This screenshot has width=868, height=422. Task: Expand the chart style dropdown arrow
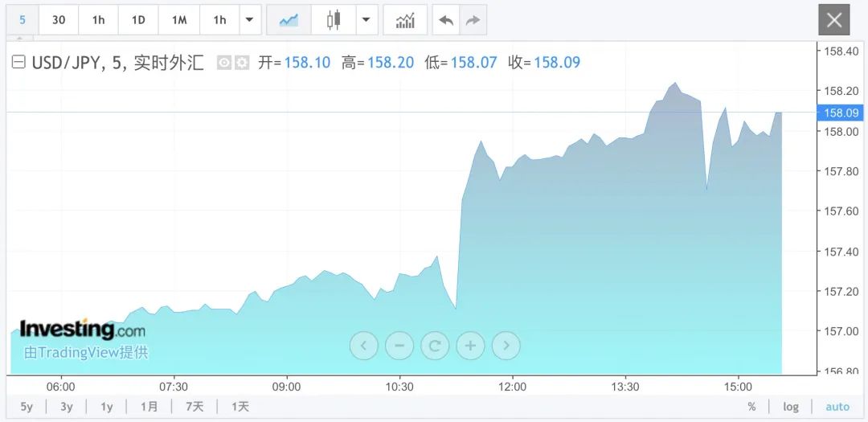pos(366,20)
